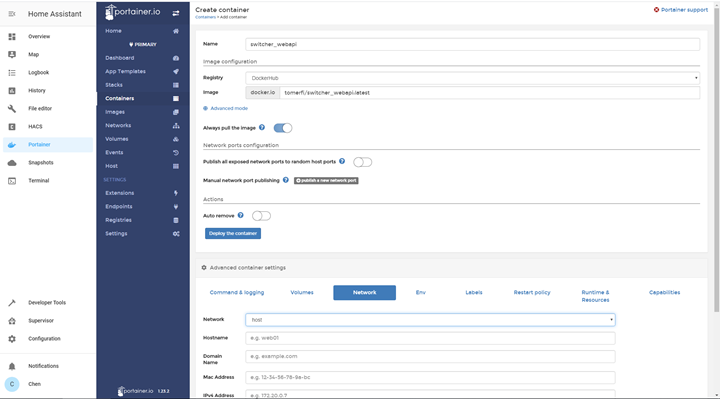This screenshot has height=399, width=720.
Task: Show help for Manual network port publishing
Action: [x=286, y=180]
